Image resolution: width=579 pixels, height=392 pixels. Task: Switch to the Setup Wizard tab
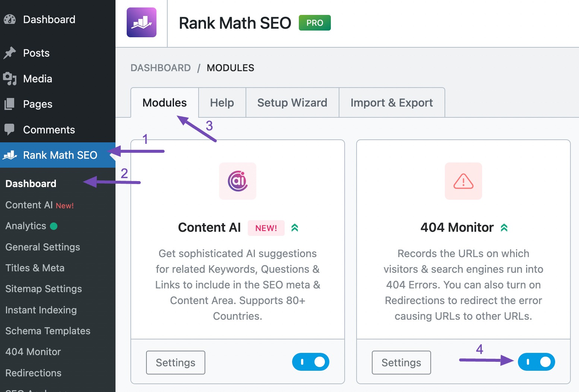coord(292,102)
